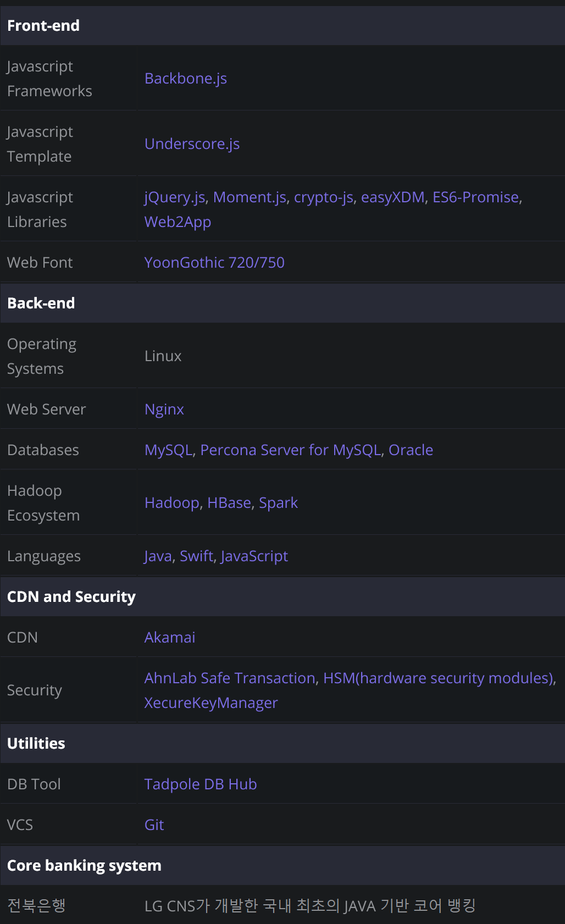Open the Underscore.js link
565x924 pixels.
pos(192,144)
